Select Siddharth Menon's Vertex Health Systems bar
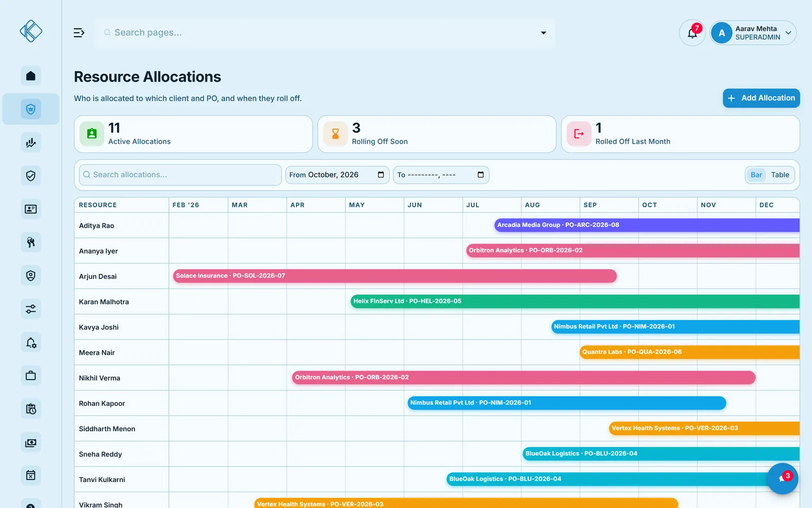The width and height of the screenshot is (812, 508). pyautogui.click(x=704, y=428)
